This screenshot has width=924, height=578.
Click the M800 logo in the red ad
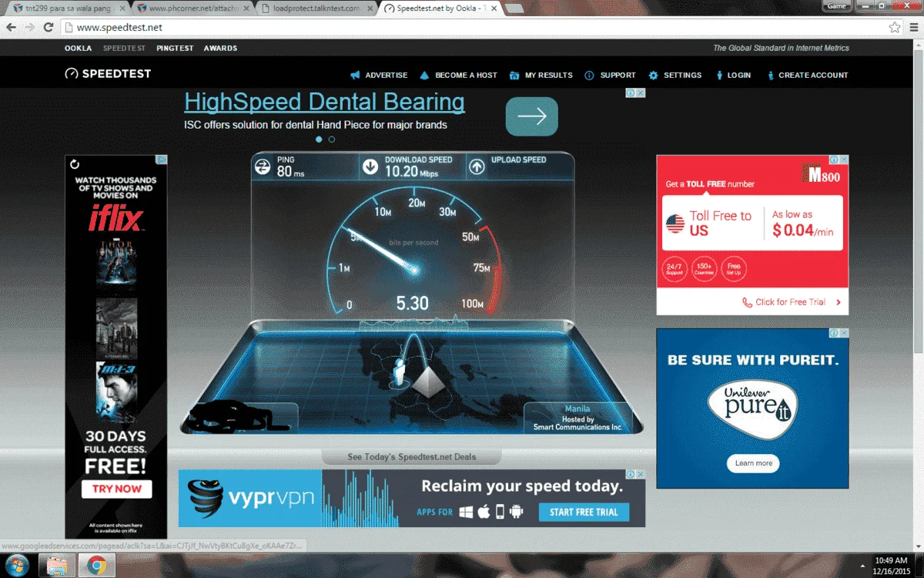coord(821,173)
